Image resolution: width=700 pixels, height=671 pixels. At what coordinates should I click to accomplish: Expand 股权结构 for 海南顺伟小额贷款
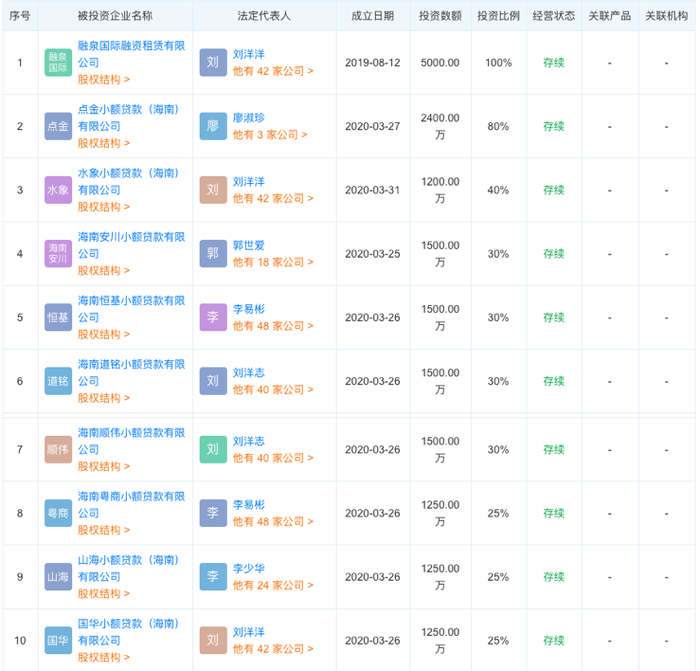pos(104,467)
